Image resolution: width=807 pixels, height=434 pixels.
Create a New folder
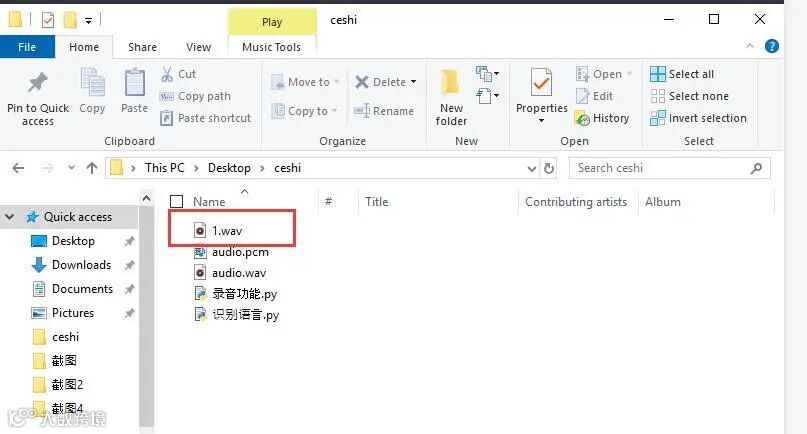click(x=451, y=98)
